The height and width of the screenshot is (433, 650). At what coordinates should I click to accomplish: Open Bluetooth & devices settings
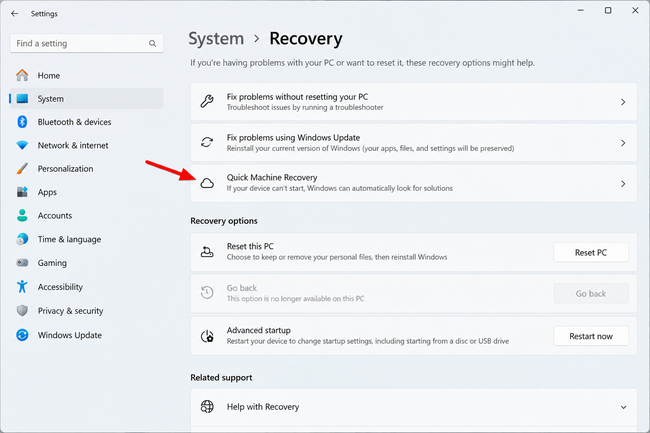click(87, 122)
